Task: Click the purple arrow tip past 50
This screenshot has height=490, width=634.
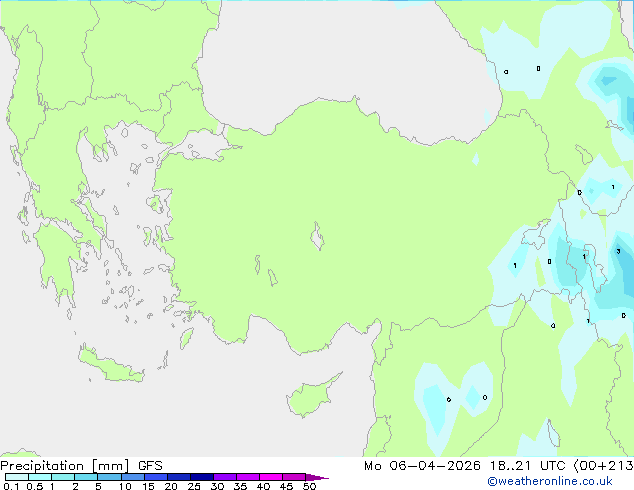Action: click(317, 477)
